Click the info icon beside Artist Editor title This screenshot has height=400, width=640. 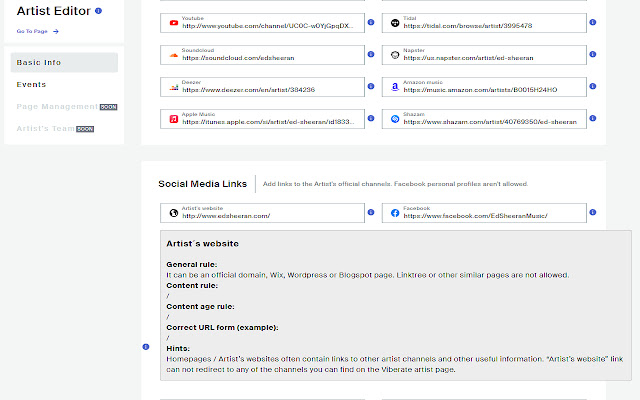point(98,11)
